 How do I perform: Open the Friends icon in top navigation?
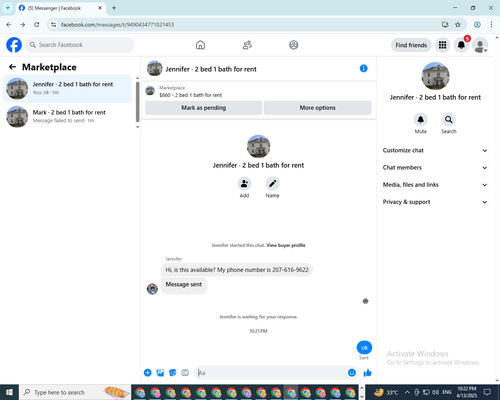[x=247, y=45]
